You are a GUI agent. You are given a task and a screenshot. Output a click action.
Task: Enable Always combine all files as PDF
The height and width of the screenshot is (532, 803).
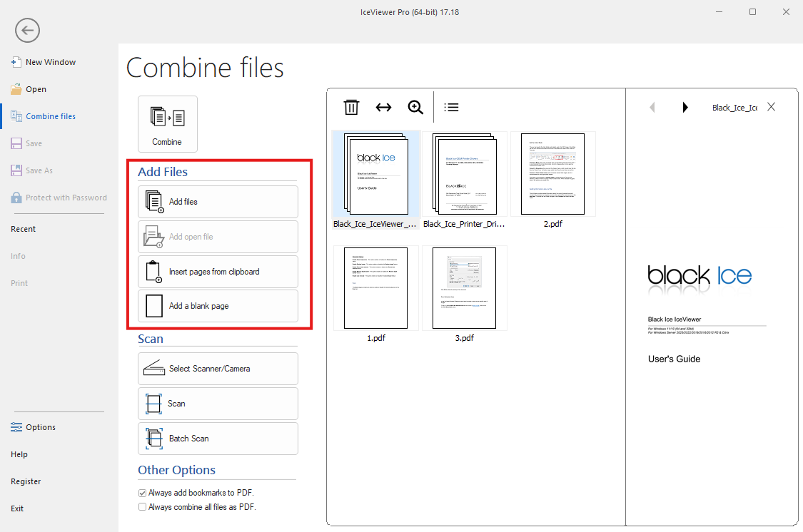[142, 507]
